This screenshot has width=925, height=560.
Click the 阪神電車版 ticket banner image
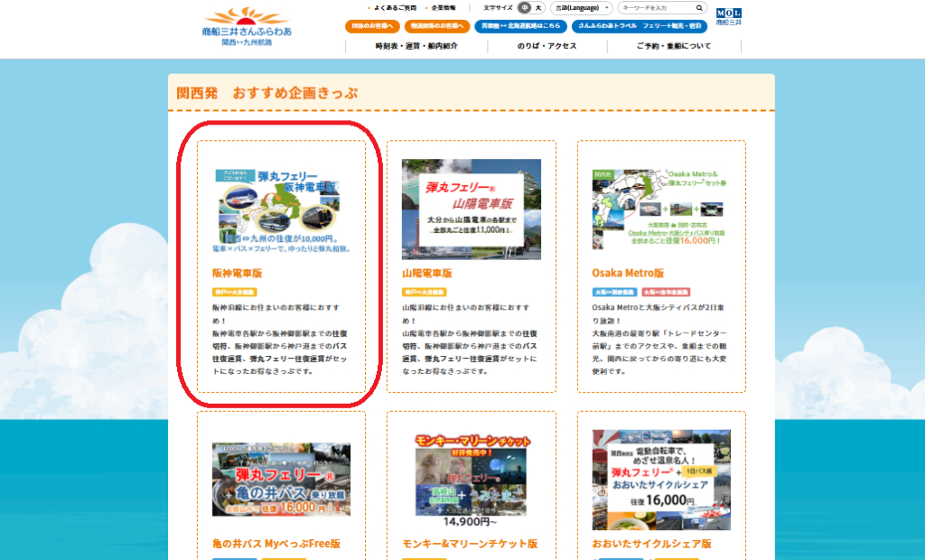click(x=281, y=210)
